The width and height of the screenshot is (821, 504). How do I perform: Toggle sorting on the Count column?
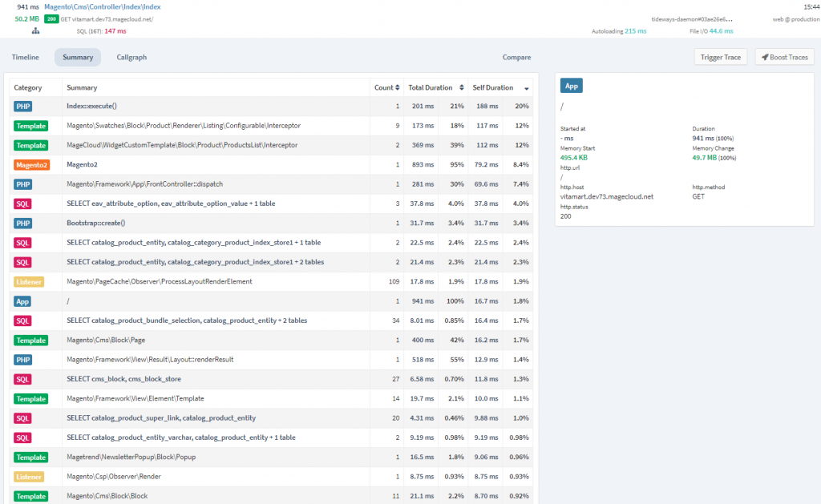pos(388,87)
